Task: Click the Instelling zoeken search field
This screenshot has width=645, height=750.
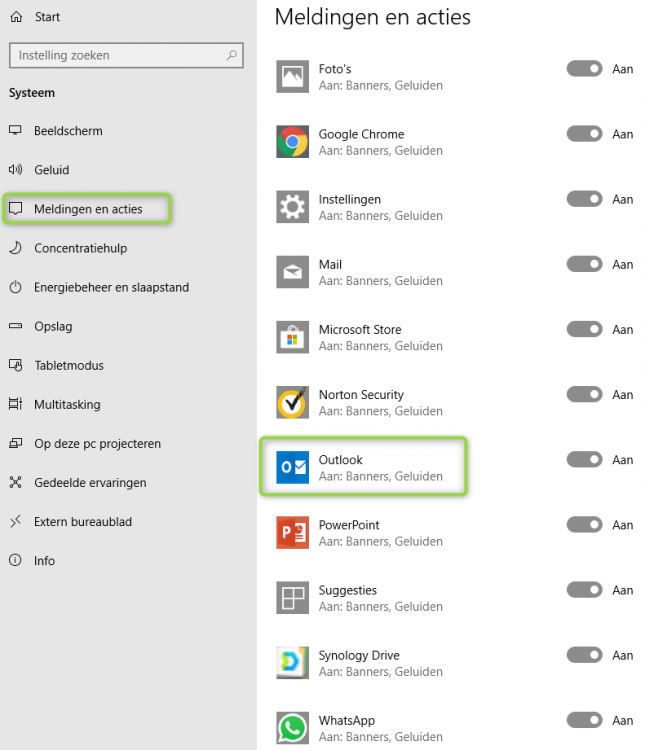Action: pyautogui.click(x=118, y=56)
